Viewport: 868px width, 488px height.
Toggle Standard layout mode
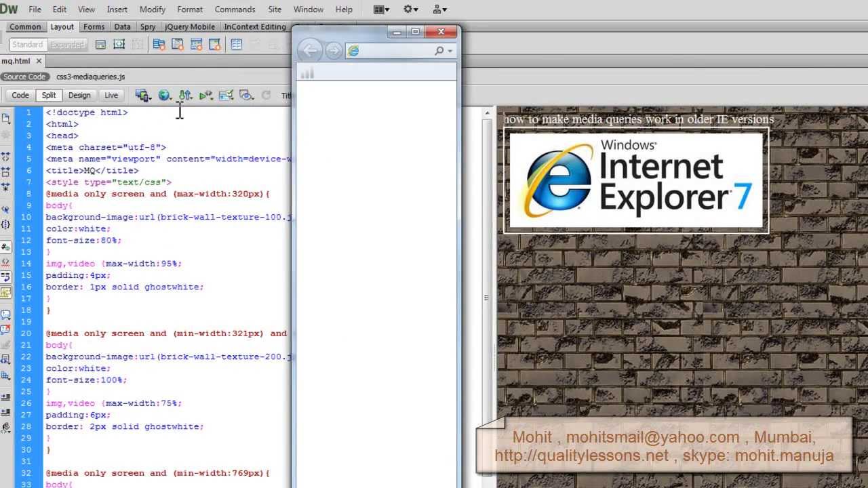(x=27, y=45)
